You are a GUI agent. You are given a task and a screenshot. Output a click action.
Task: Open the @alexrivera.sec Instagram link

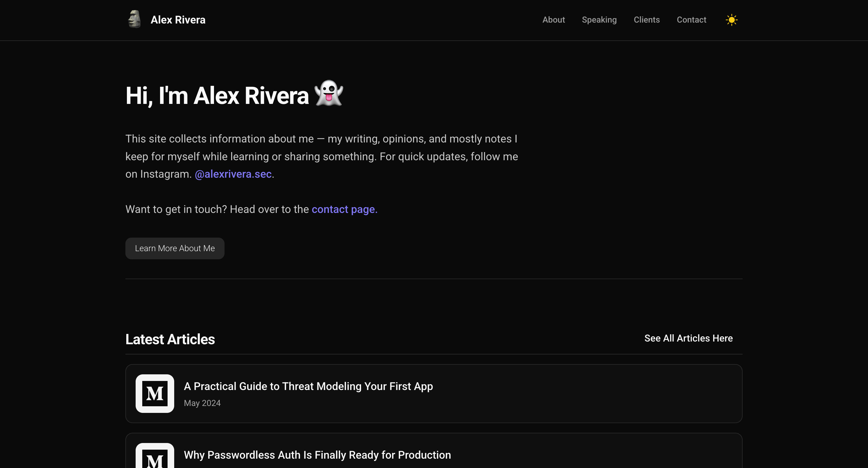(x=233, y=174)
